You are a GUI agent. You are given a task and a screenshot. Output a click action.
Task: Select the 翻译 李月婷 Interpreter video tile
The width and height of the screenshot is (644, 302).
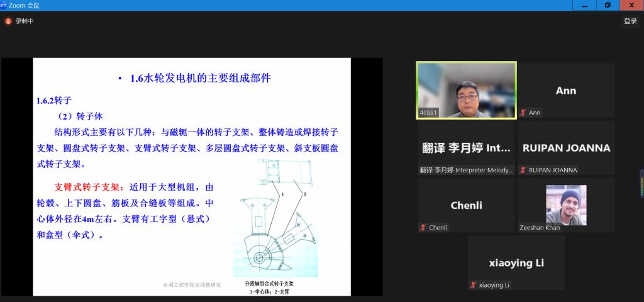466,148
